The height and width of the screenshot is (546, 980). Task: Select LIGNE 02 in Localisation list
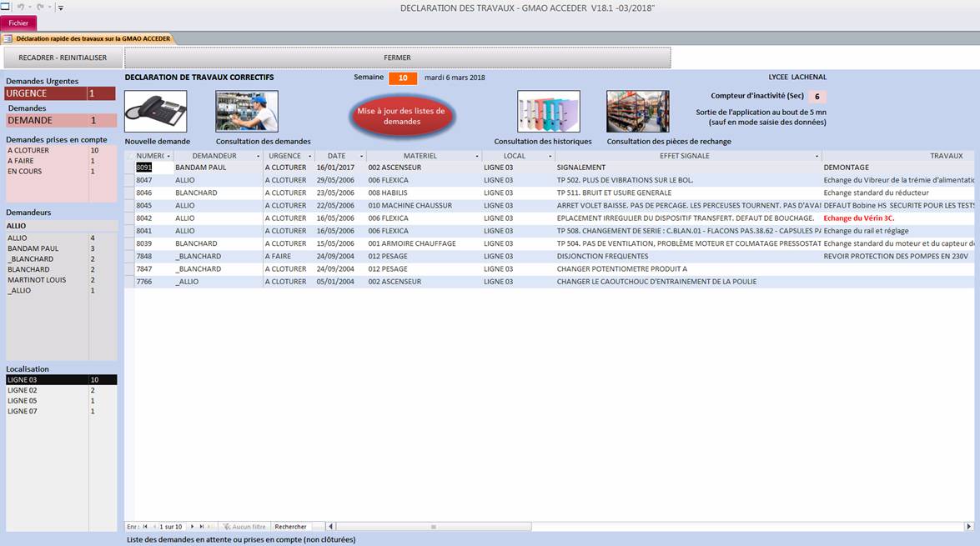coord(61,390)
